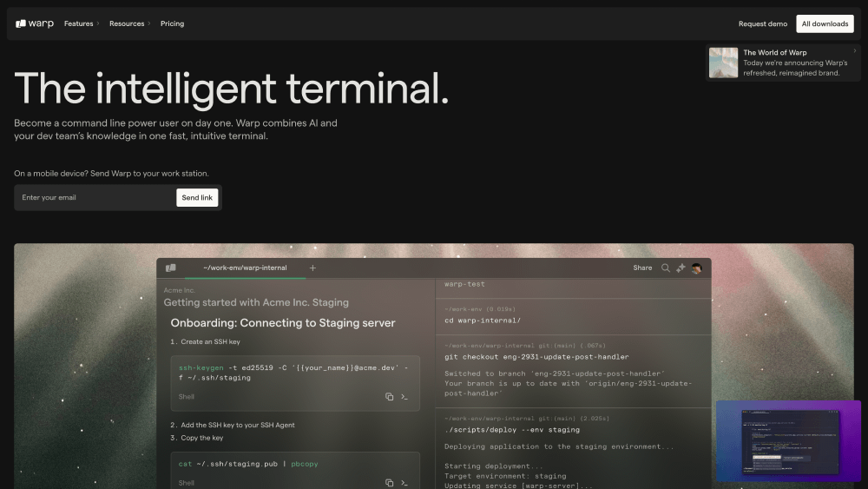The width and height of the screenshot is (868, 489).
Task: Click 'Deploying application to the staging environment...' output
Action: 559,447
